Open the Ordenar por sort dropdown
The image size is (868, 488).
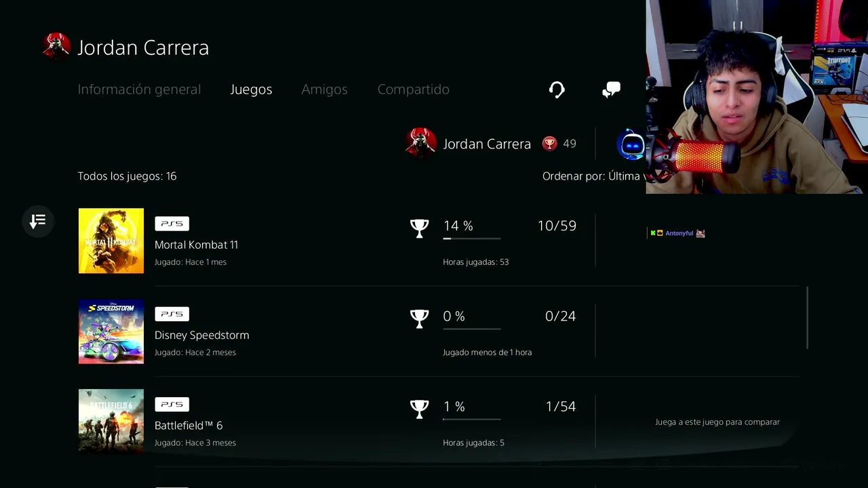tap(593, 176)
